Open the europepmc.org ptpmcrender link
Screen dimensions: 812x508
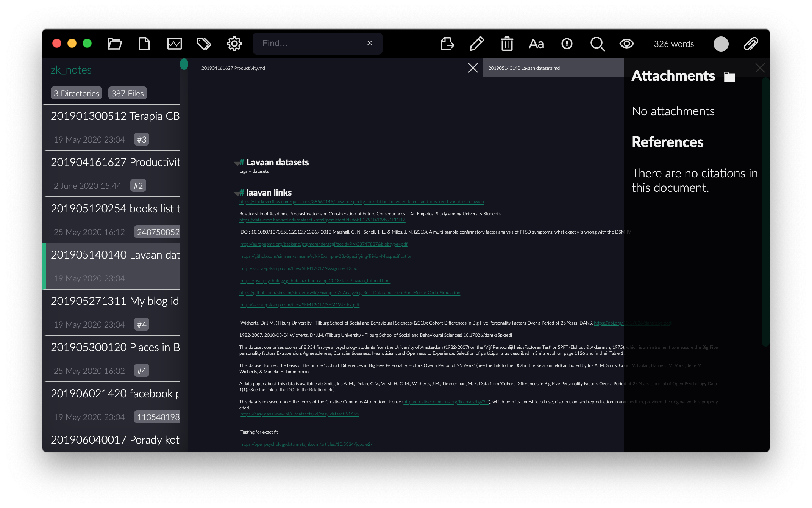coord(324,244)
